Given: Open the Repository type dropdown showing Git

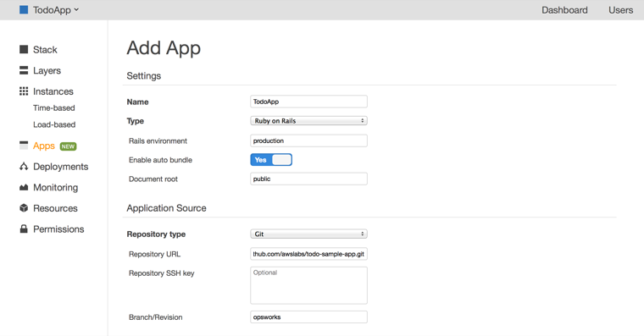Looking at the screenshot, I should point(308,234).
